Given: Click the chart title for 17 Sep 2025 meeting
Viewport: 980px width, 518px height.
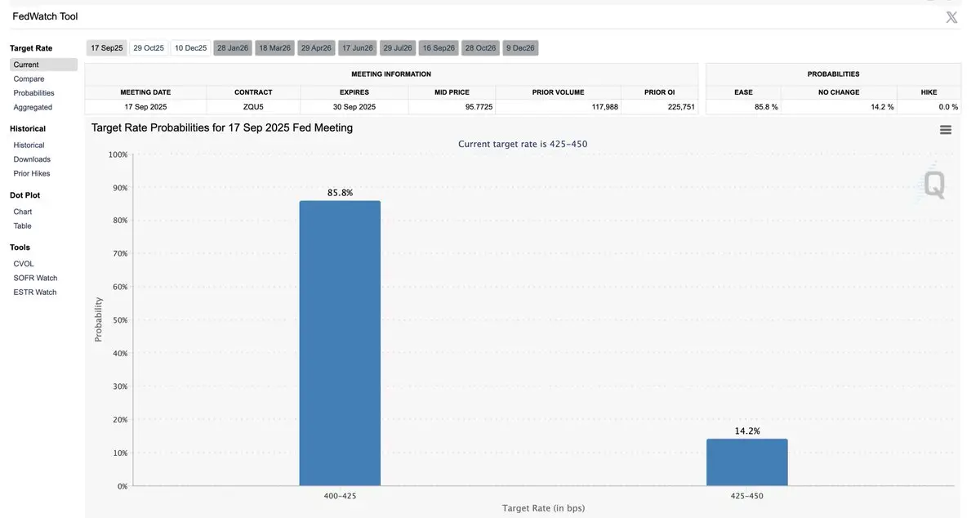Looking at the screenshot, I should [x=222, y=128].
